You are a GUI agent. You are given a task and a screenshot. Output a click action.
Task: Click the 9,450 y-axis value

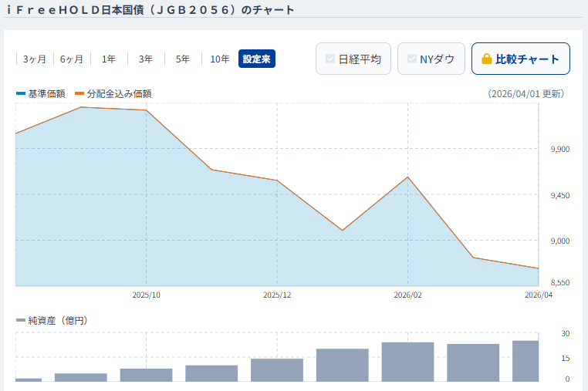560,195
